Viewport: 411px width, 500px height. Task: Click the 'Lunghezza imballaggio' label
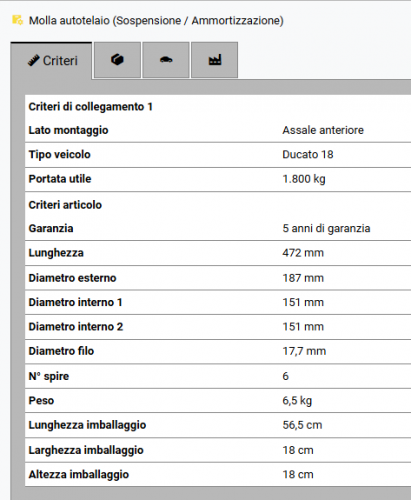(x=87, y=425)
